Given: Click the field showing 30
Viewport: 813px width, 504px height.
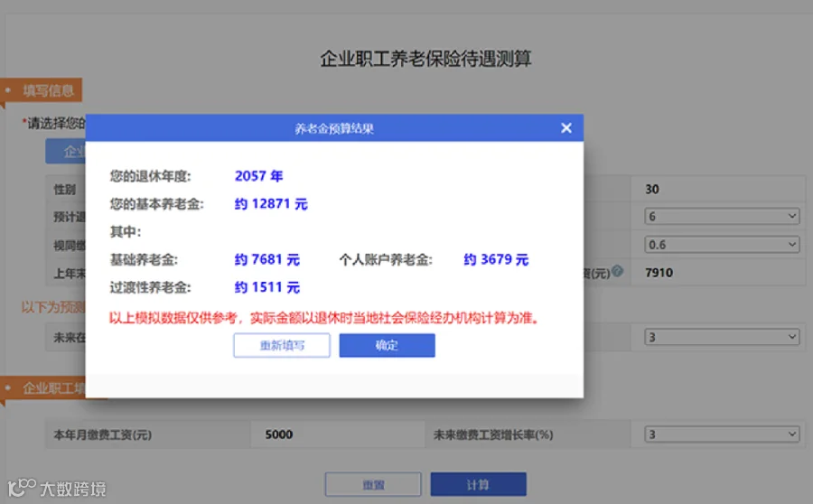Looking at the screenshot, I should pos(718,190).
